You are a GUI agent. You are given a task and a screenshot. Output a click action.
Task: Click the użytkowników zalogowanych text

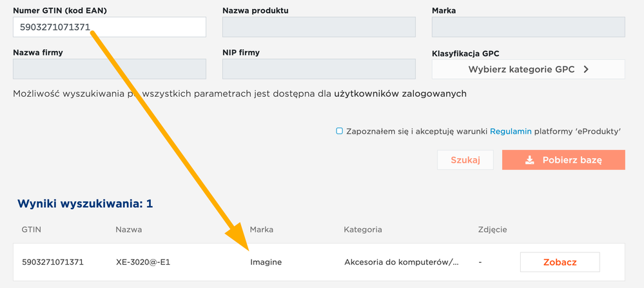point(400,94)
